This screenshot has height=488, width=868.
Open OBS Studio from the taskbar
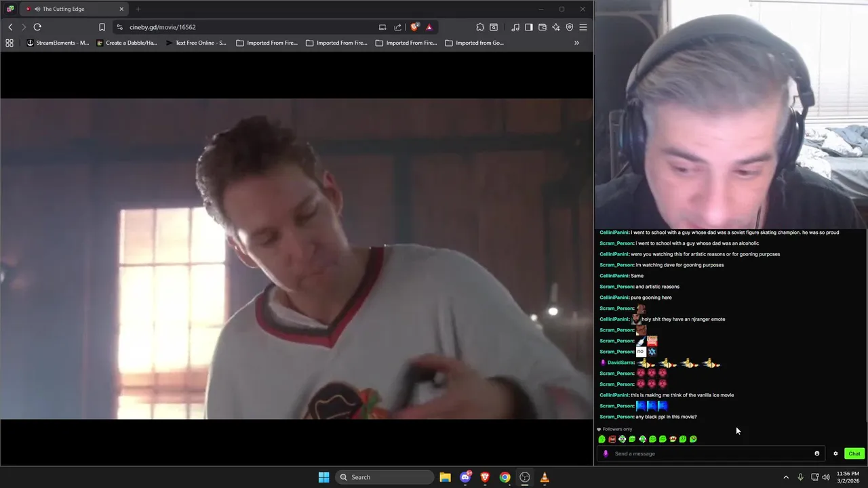coord(525,477)
